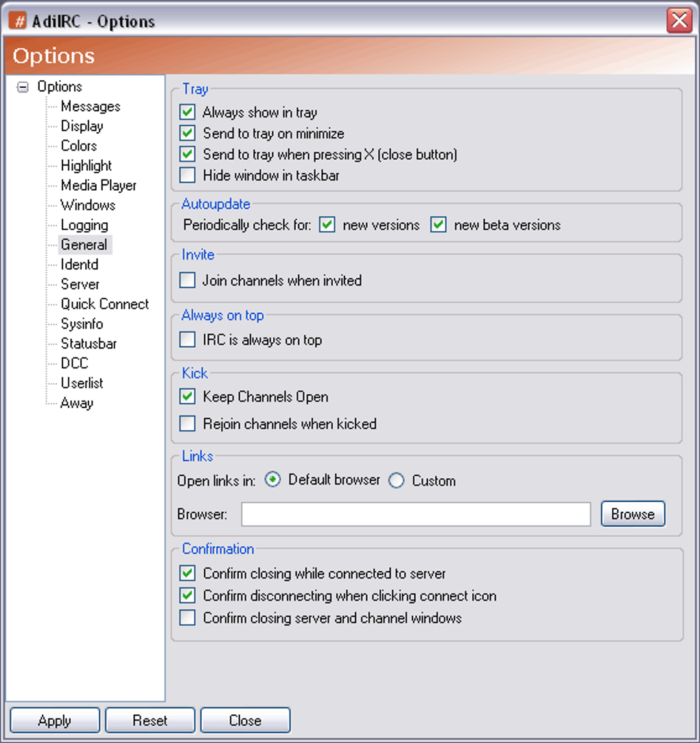
Task: Close the Options window with X
Action: point(679,21)
